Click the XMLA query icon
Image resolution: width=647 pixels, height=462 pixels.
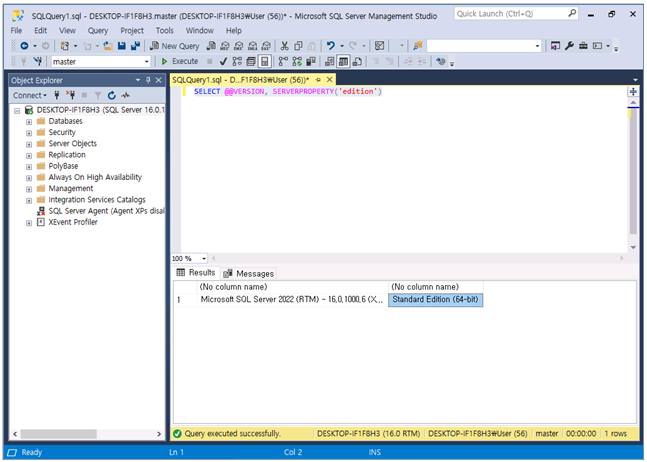point(253,46)
